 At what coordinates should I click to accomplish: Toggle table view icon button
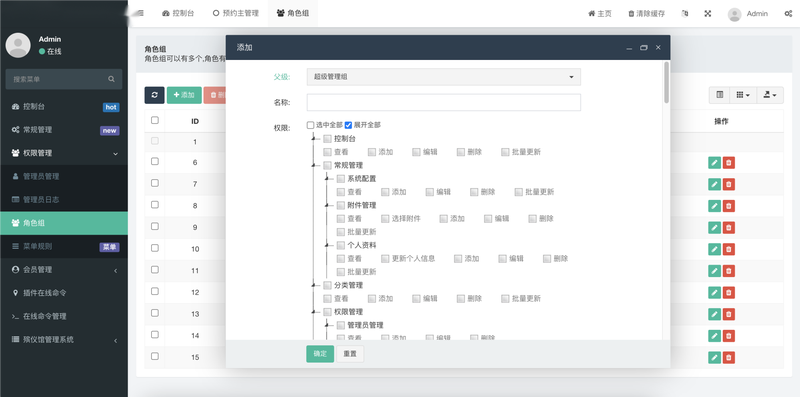tap(719, 95)
